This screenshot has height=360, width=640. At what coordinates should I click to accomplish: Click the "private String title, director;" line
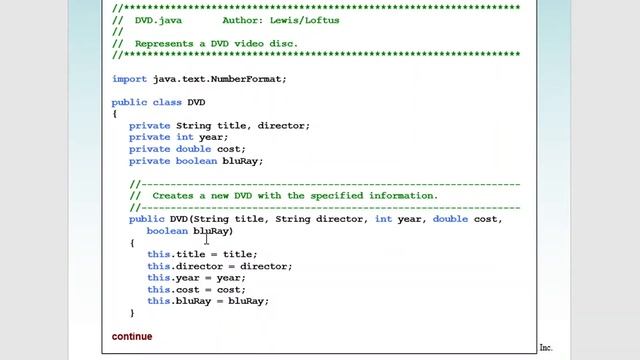[x=220, y=126]
